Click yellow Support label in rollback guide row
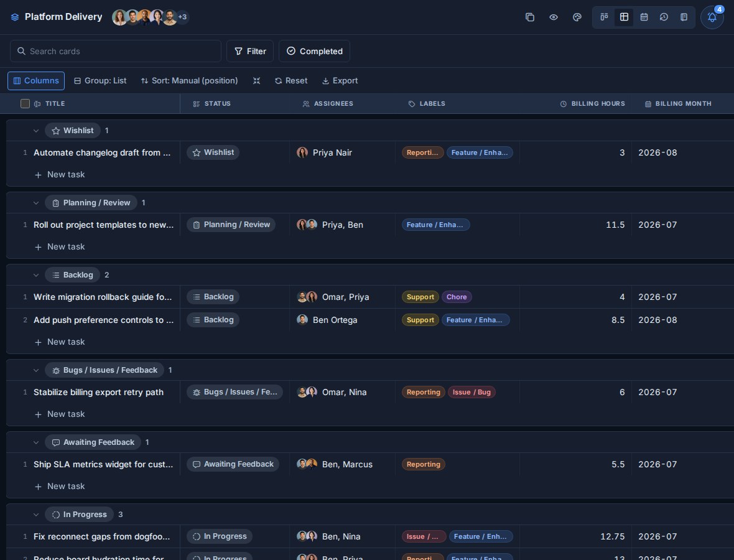The height and width of the screenshot is (560, 734). click(x=420, y=297)
